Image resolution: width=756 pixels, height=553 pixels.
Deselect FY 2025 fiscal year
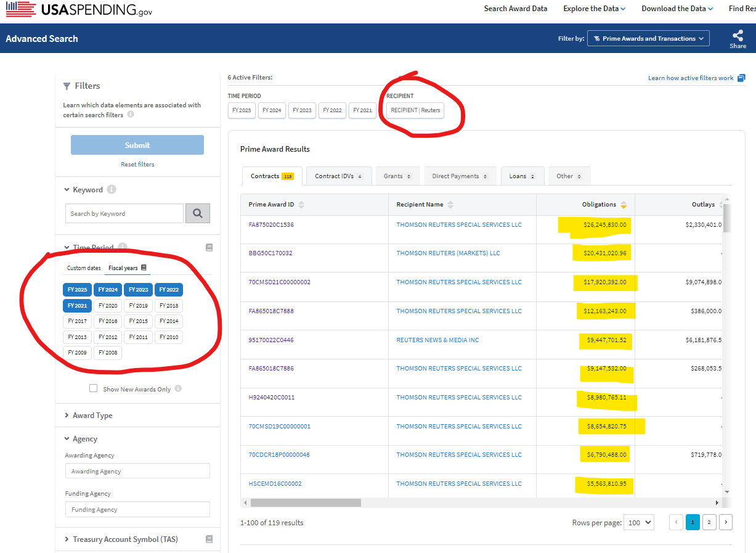point(77,290)
